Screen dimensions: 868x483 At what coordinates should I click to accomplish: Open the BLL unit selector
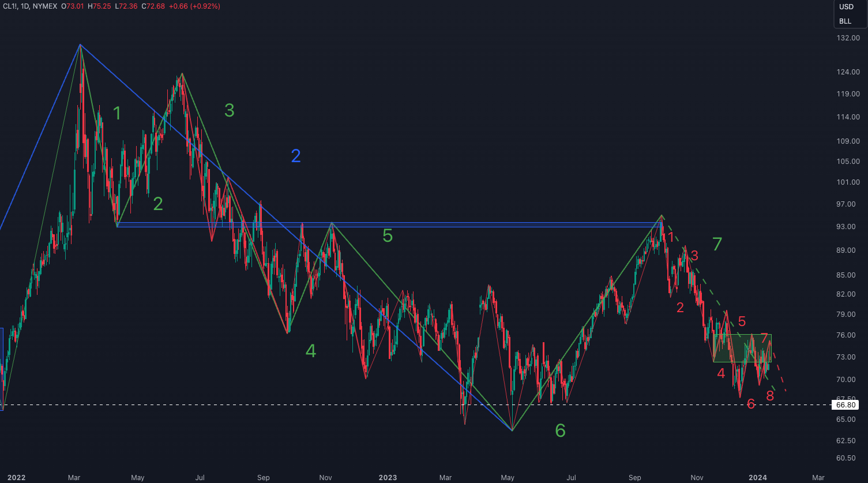pyautogui.click(x=845, y=21)
